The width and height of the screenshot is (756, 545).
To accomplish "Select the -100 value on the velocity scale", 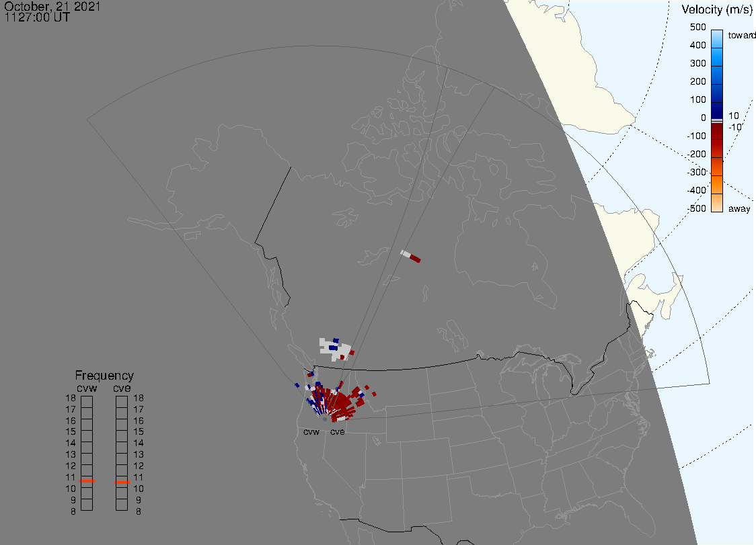I will click(x=696, y=136).
